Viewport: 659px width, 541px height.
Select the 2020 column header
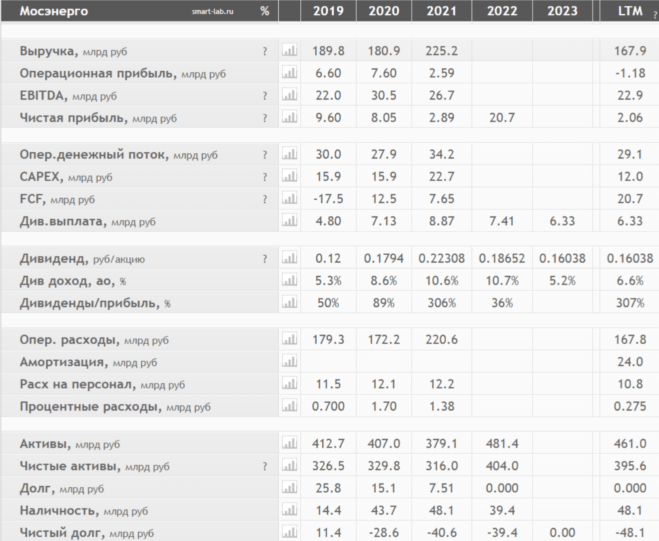coord(384,11)
